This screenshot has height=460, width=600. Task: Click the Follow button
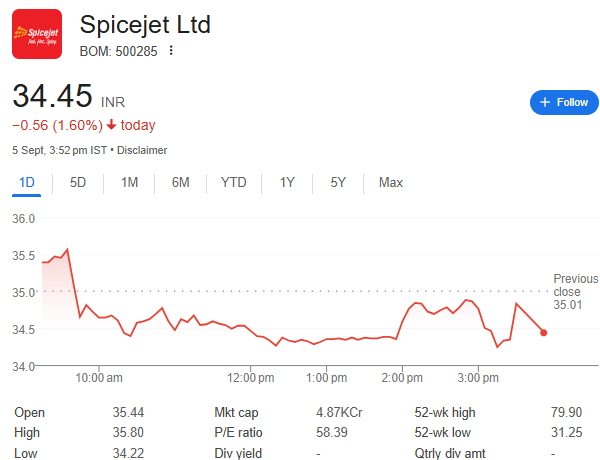point(564,102)
